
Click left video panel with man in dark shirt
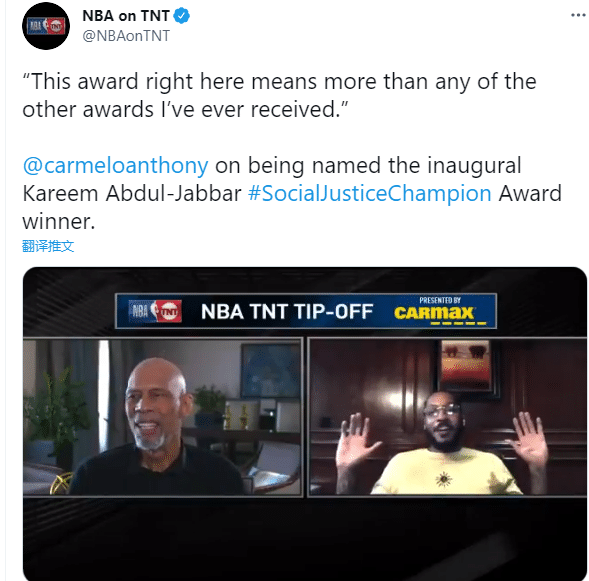tap(163, 417)
